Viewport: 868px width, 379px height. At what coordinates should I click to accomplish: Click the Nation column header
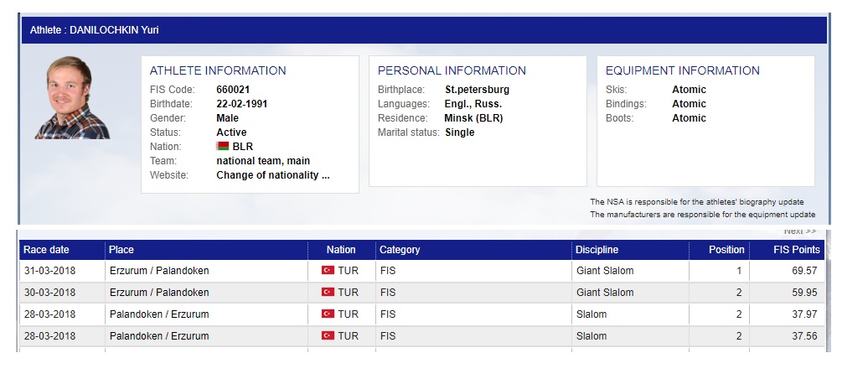click(342, 250)
